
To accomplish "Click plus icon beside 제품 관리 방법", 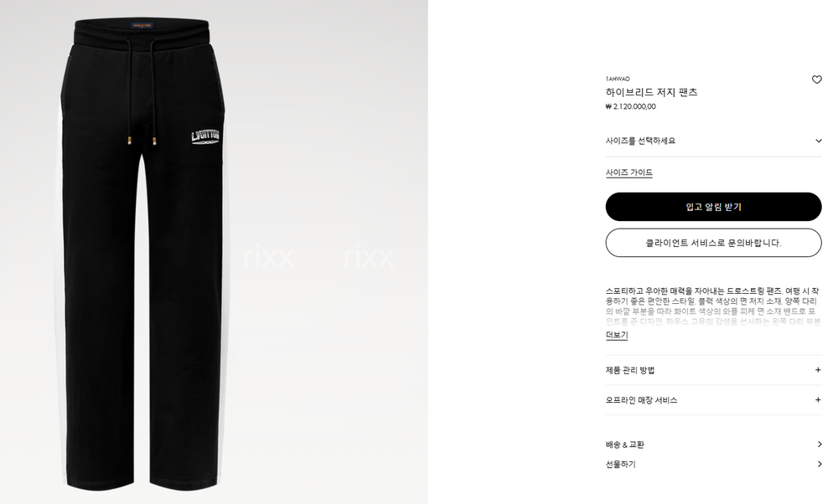I will point(818,370).
